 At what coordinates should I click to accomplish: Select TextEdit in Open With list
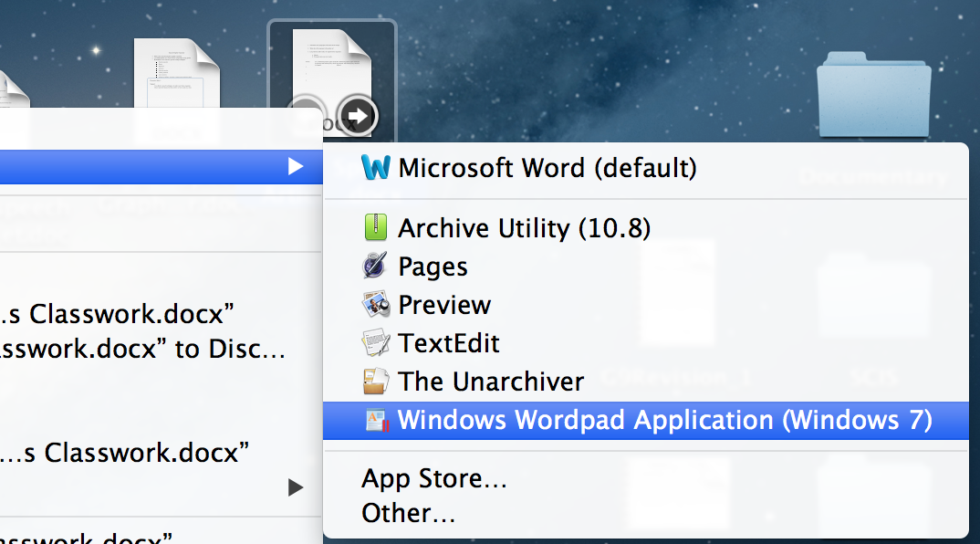click(x=646, y=343)
